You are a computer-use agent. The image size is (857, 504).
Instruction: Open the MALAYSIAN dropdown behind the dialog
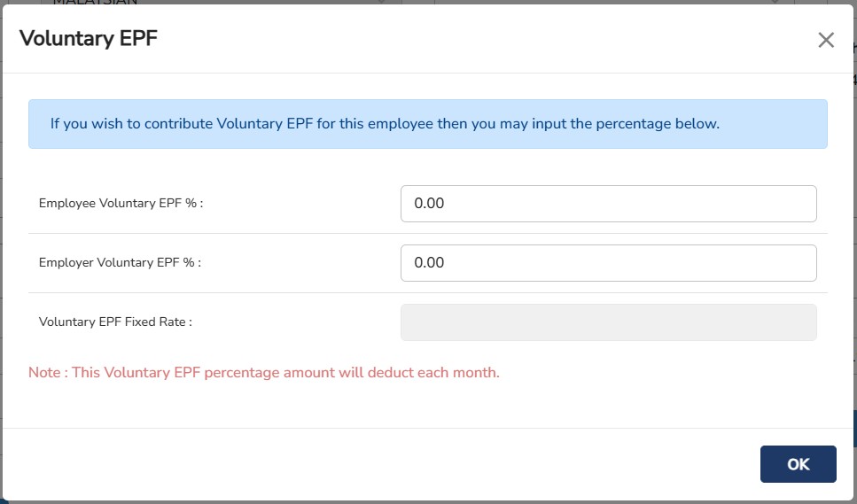coord(213,2)
